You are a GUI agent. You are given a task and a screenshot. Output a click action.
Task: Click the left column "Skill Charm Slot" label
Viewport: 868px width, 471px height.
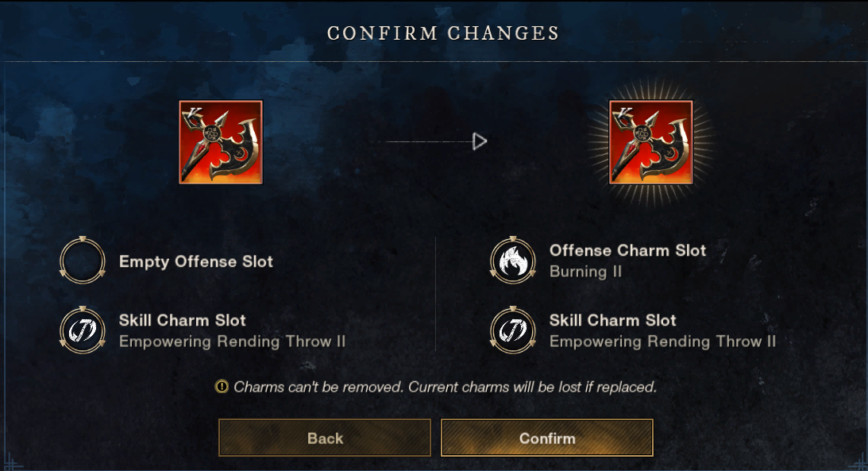183,320
